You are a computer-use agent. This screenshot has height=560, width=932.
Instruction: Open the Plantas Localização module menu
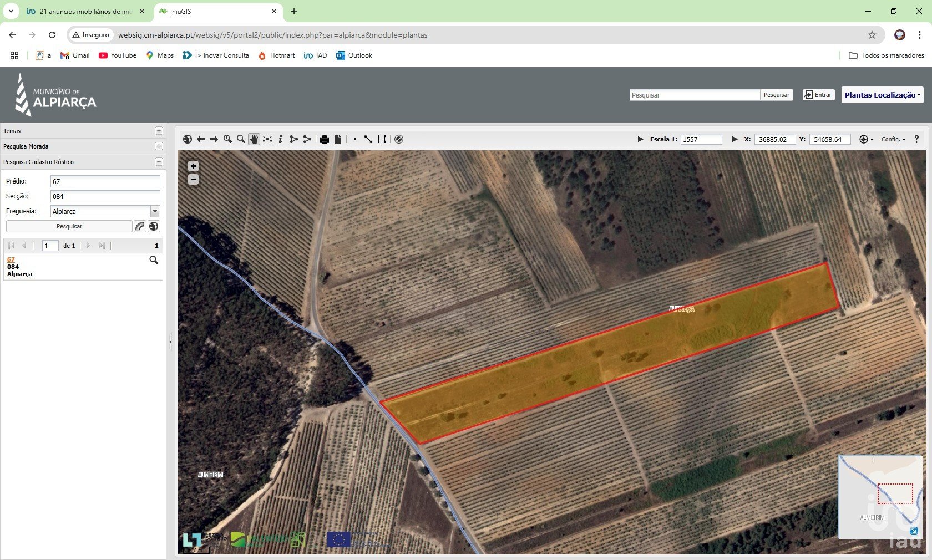pos(882,95)
